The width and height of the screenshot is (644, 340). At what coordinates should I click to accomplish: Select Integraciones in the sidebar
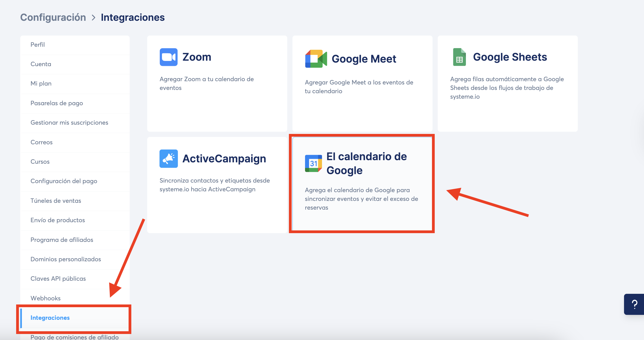point(75,318)
